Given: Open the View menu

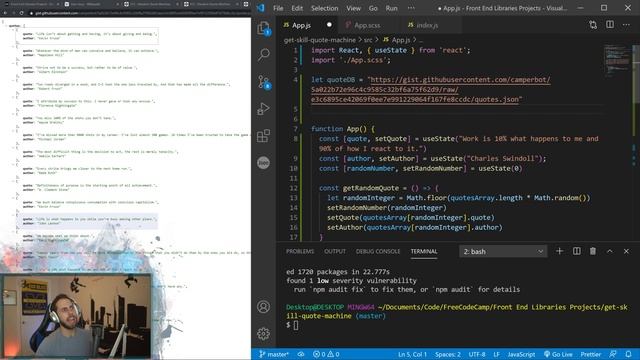Looking at the screenshot, I should click(353, 8).
